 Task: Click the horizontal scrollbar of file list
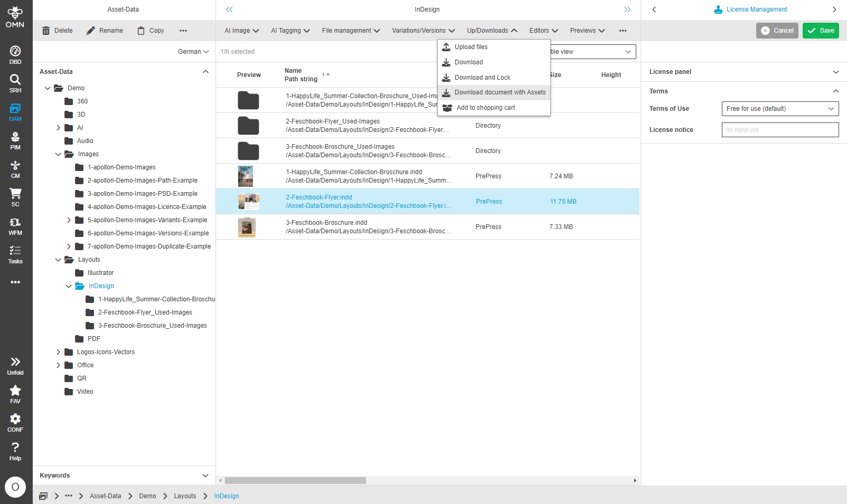(295, 481)
